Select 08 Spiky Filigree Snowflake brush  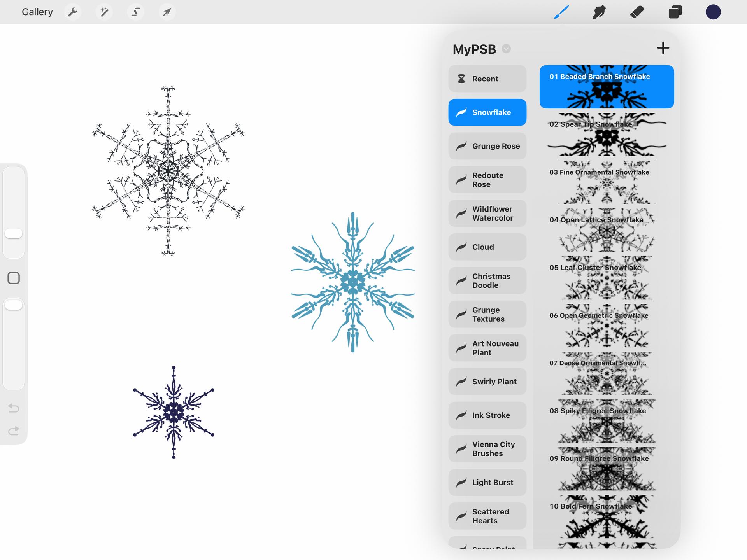607,421
